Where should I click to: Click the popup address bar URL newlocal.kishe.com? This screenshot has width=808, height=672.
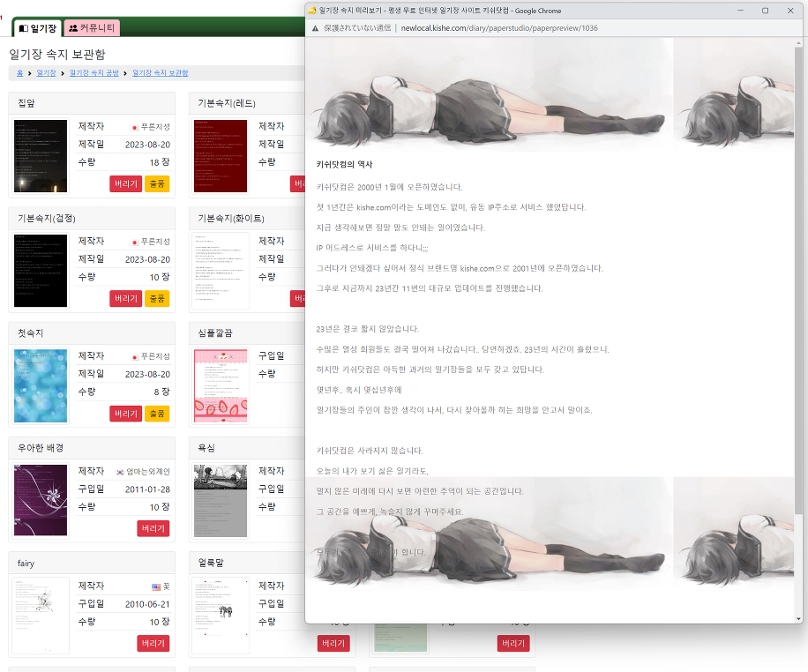[x=499, y=28]
